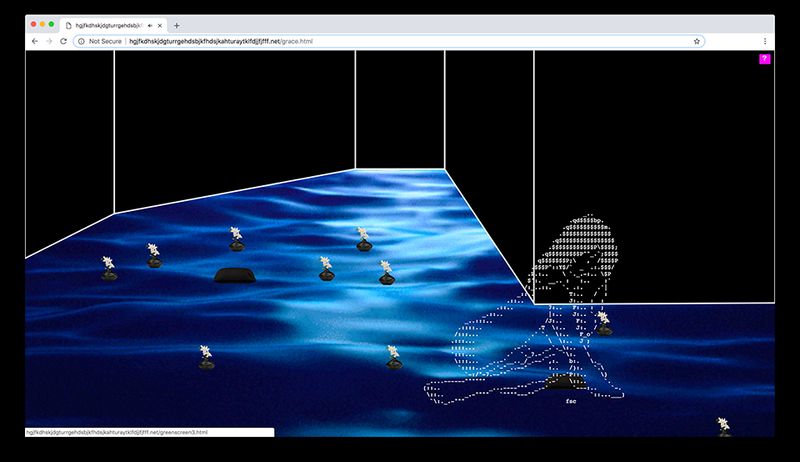Click the leftmost flower on the water
Screen dimensions: 800x462
point(109,267)
